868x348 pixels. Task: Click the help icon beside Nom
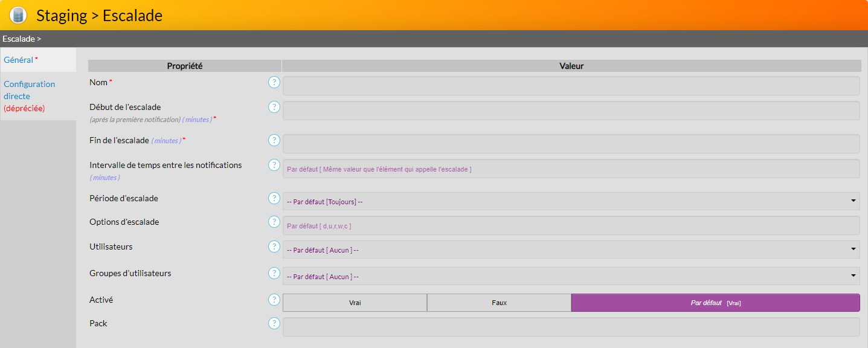[274, 82]
